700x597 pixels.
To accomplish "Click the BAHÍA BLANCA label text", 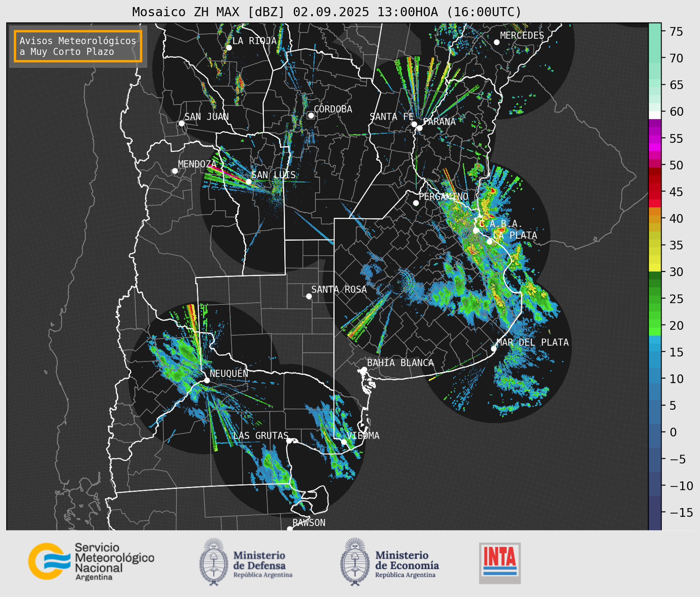I will [x=400, y=363].
